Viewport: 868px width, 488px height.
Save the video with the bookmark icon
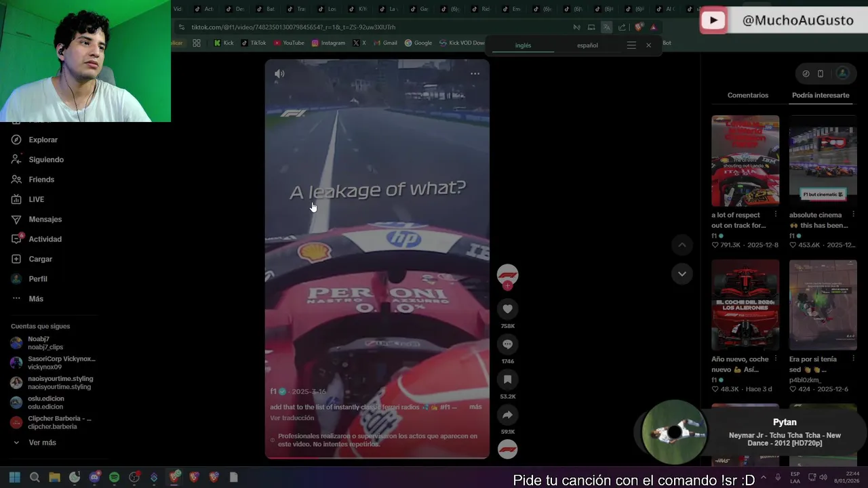507,380
